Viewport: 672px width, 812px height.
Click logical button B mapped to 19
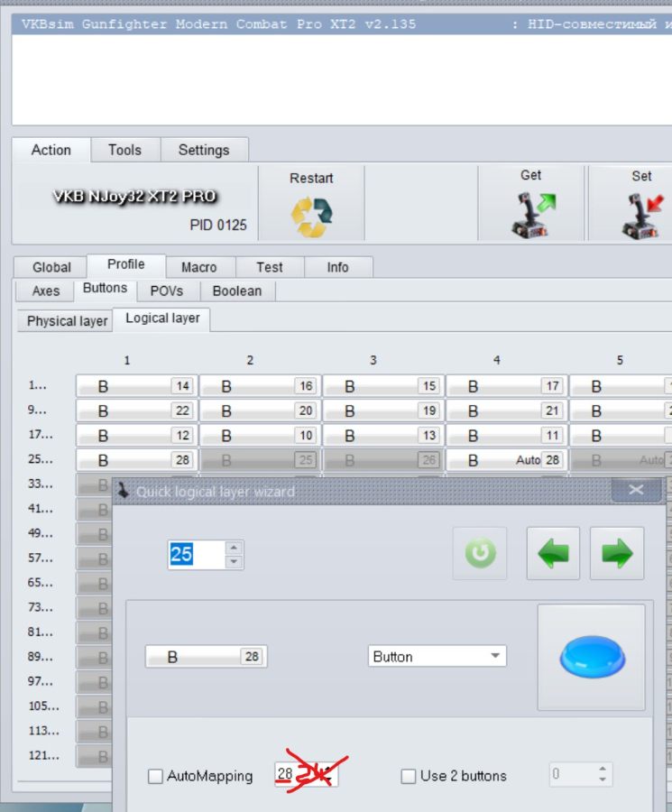(x=383, y=411)
